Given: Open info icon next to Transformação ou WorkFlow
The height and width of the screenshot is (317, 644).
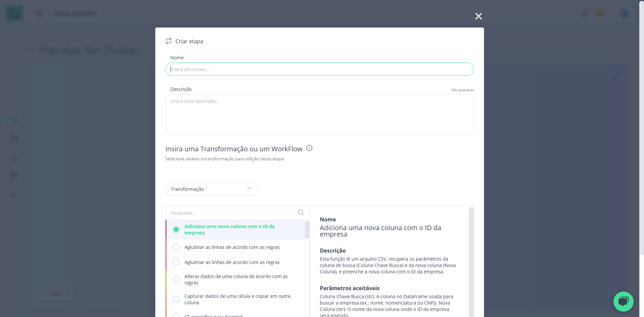Looking at the screenshot, I should (x=309, y=148).
